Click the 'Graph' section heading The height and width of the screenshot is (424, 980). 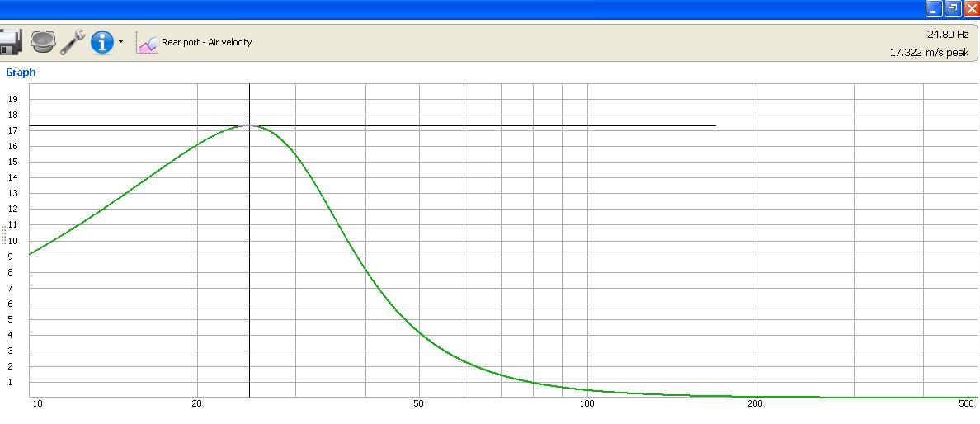(21, 73)
